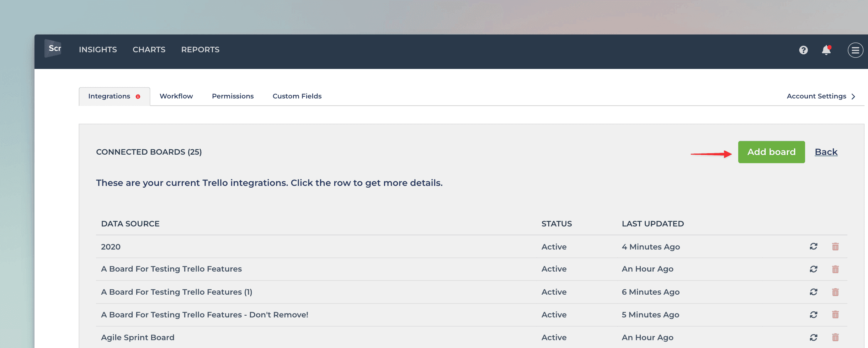Click Active status of the 2020 board
This screenshot has height=348, width=868.
click(554, 247)
